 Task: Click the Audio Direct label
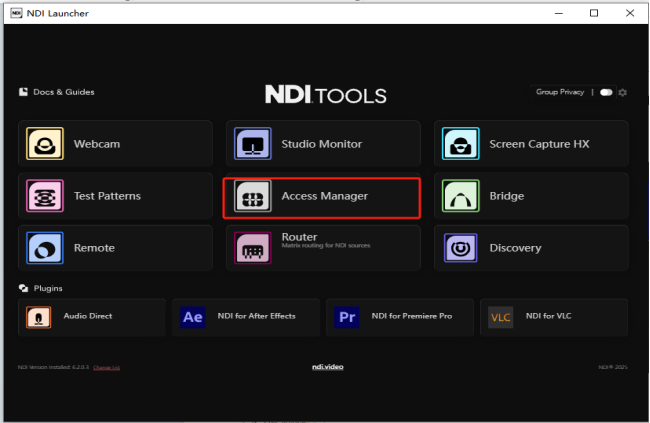click(88, 316)
